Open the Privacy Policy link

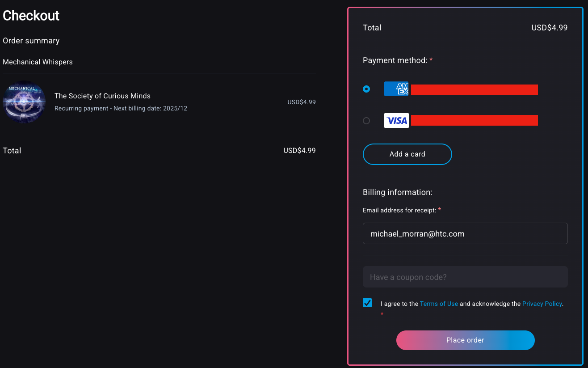tap(542, 304)
